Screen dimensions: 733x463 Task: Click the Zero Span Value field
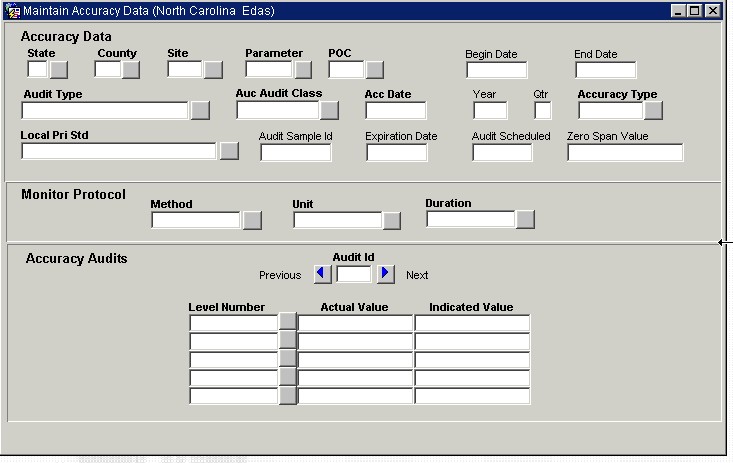tap(625, 152)
